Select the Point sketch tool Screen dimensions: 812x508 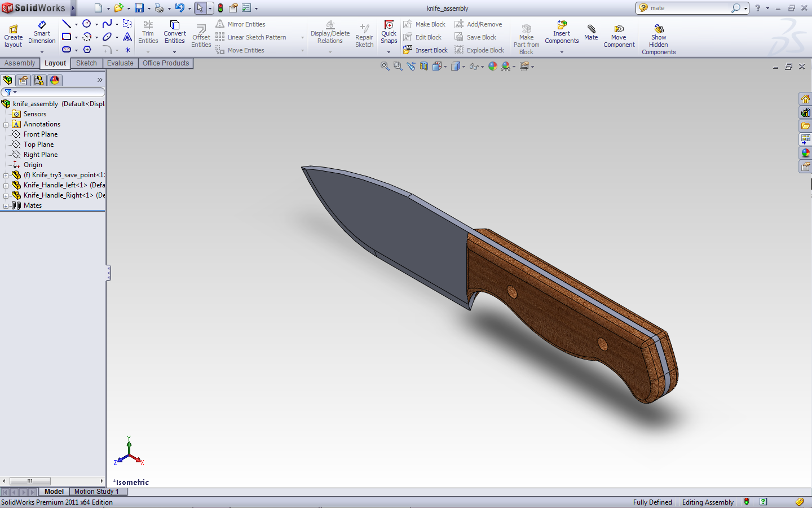127,50
